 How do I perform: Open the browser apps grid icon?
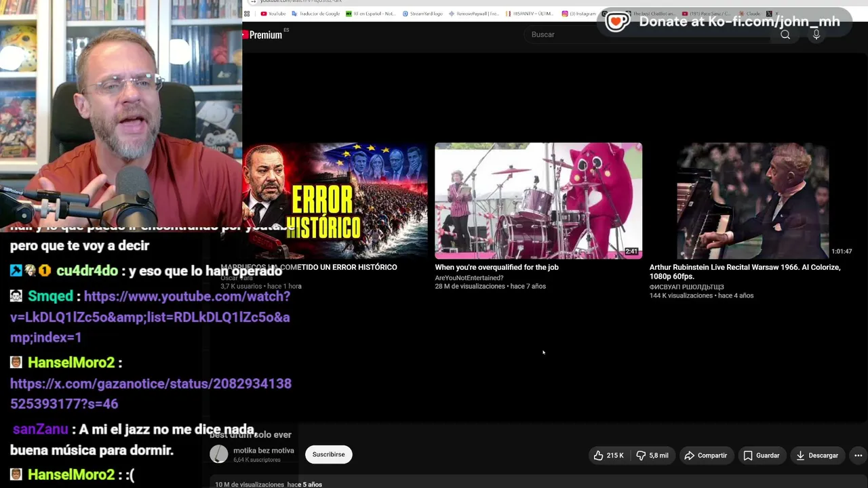click(x=247, y=14)
